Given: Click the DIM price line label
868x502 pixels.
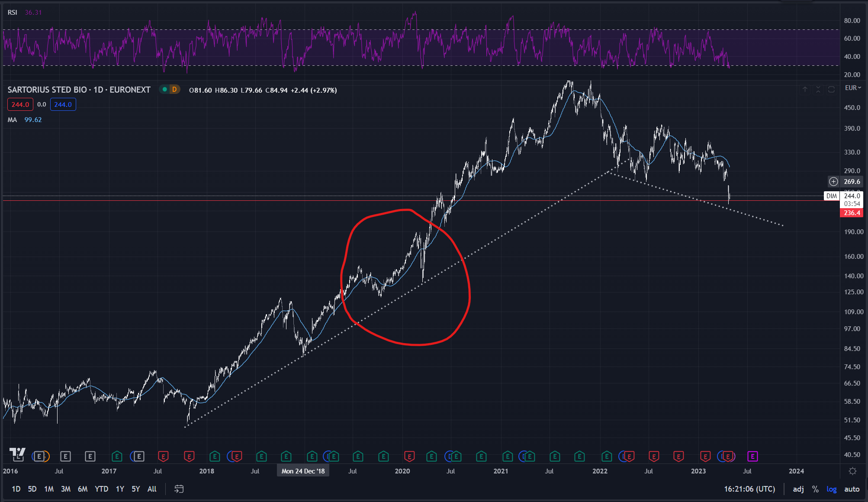Looking at the screenshot, I should [831, 196].
